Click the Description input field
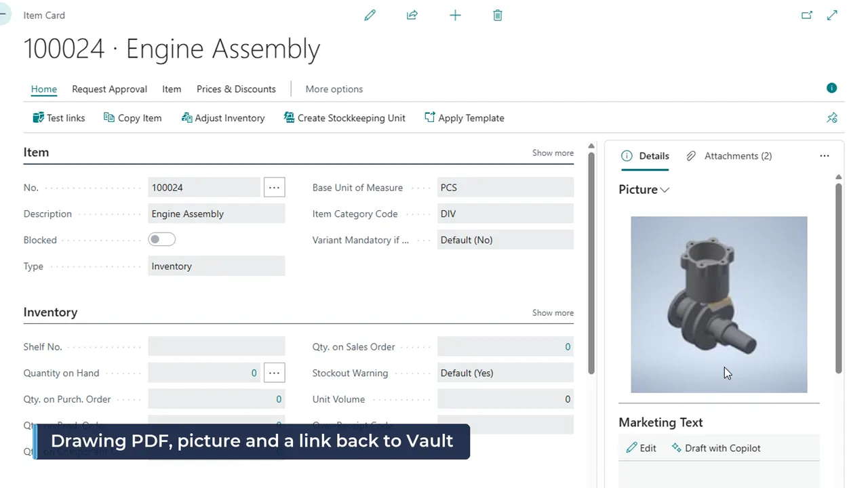 click(x=216, y=213)
